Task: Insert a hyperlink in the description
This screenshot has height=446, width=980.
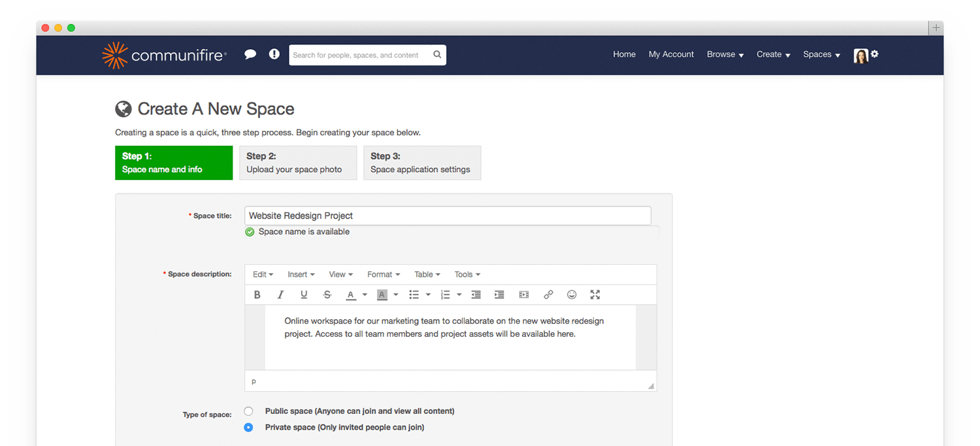Action: pos(547,294)
